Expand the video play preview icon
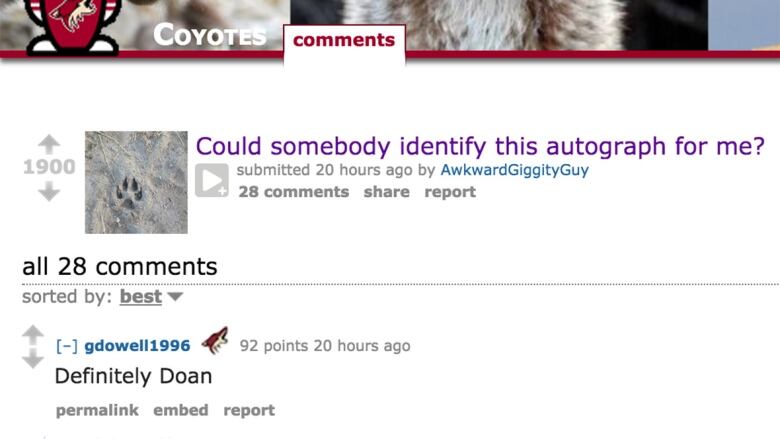Image resolution: width=780 pixels, height=439 pixels. [212, 180]
